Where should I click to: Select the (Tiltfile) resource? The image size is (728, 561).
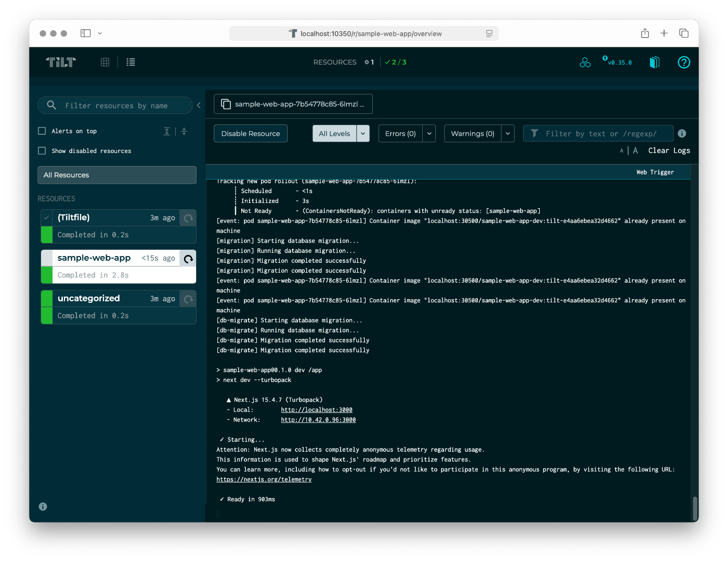click(119, 226)
